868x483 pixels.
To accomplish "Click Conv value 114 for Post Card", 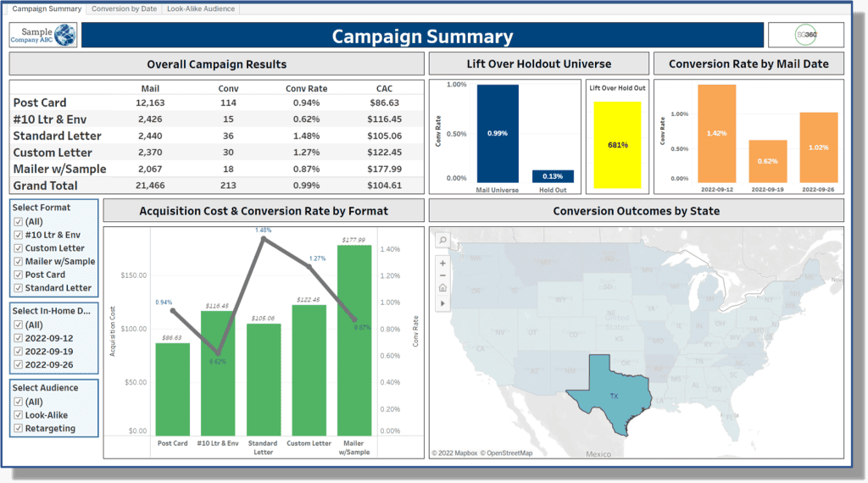I will coord(228,103).
